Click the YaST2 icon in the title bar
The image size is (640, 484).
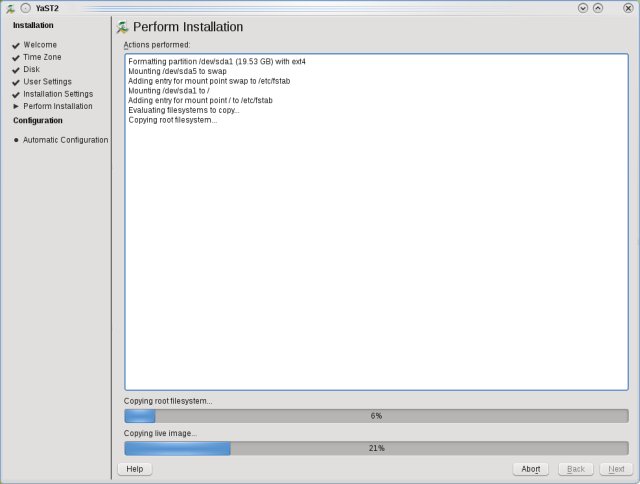pyautogui.click(x=10, y=8)
